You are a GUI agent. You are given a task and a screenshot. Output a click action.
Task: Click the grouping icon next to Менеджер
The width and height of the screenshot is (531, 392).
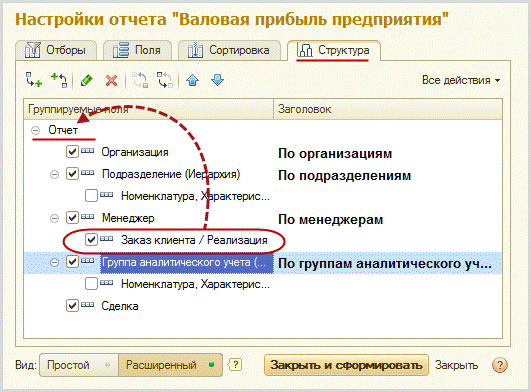[x=87, y=217]
